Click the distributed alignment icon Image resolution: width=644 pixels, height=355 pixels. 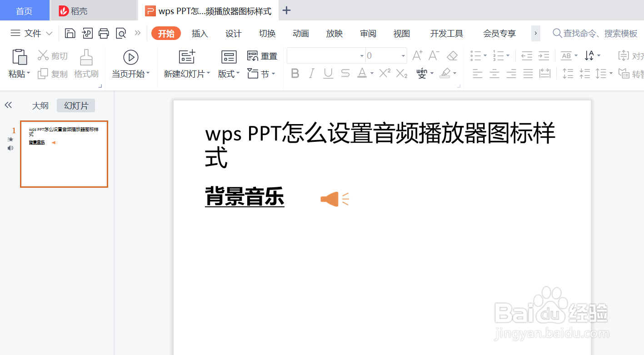pyautogui.click(x=544, y=73)
